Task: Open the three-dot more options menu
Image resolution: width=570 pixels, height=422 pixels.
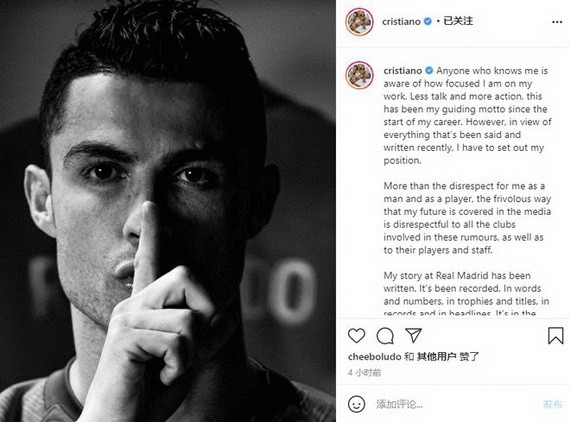Action: click(x=557, y=22)
